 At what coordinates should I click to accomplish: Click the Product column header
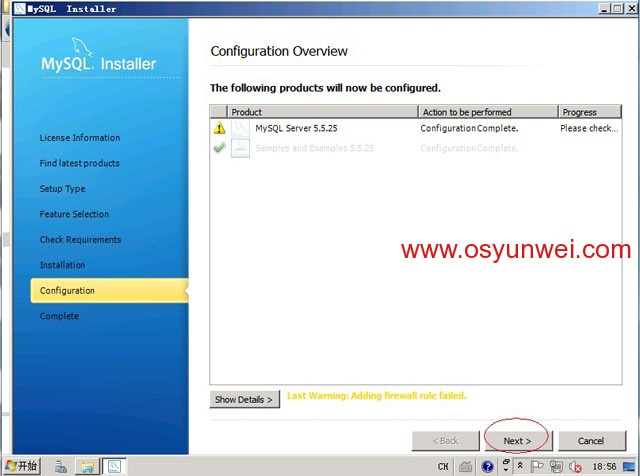click(x=320, y=112)
